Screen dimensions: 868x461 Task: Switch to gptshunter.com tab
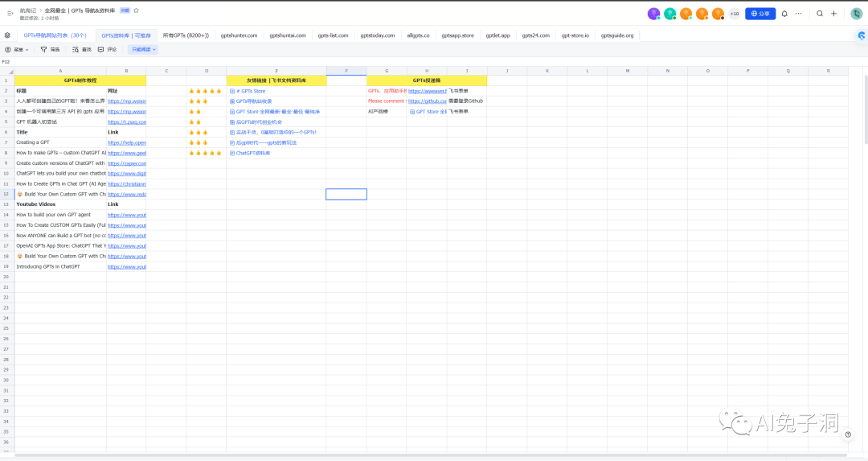coord(240,35)
